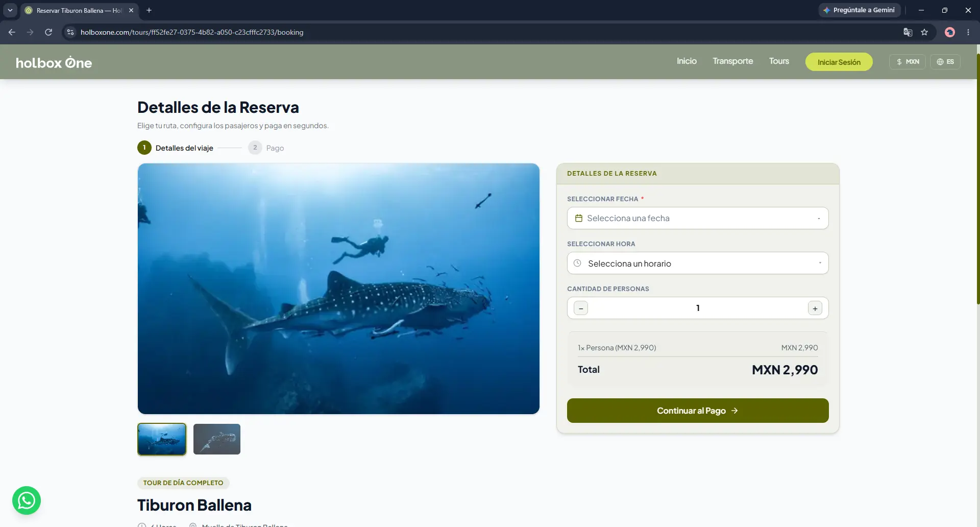Close the Reservar Tiburon Ballena tab
980x527 pixels.
click(x=131, y=10)
